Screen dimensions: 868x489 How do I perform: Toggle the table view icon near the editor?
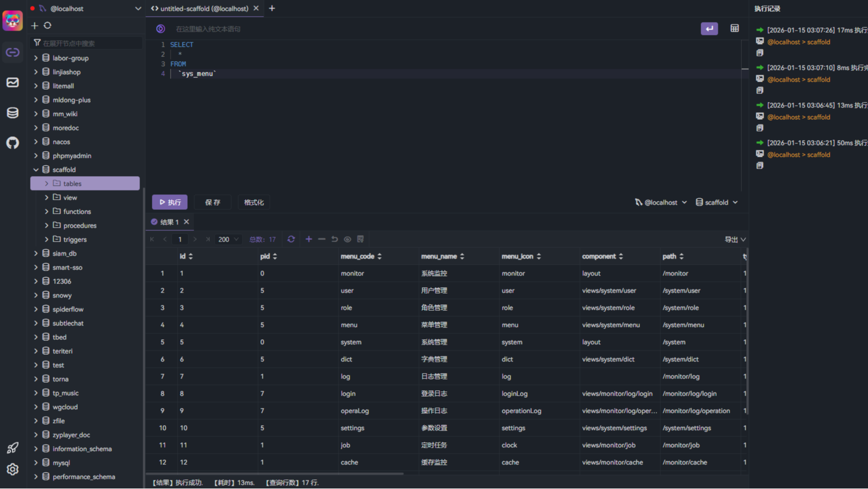[x=734, y=28]
